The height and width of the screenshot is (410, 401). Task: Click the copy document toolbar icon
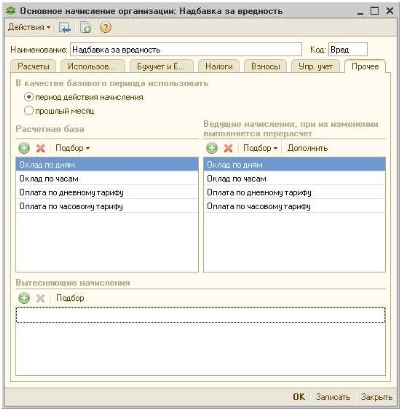coord(85,27)
